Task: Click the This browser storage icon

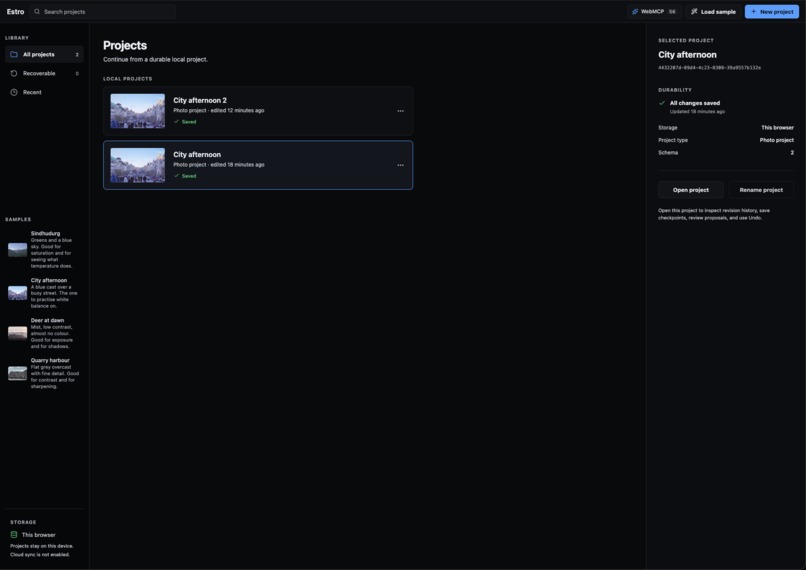Action: (14, 535)
